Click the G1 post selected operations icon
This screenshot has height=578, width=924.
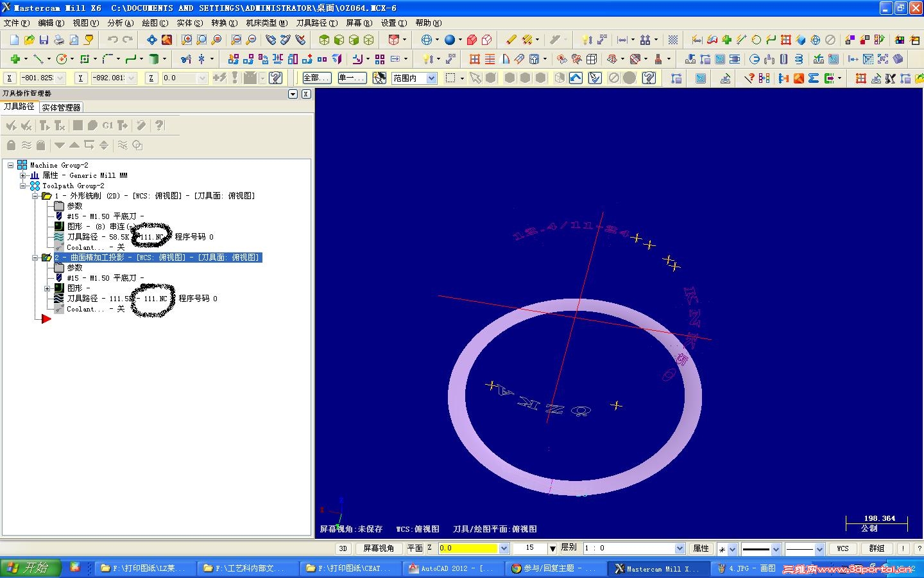[108, 125]
